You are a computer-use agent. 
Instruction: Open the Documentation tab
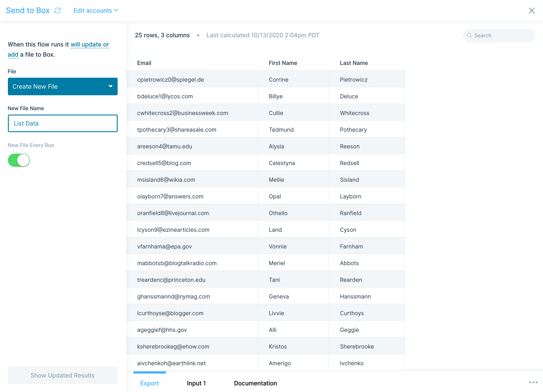(x=255, y=383)
